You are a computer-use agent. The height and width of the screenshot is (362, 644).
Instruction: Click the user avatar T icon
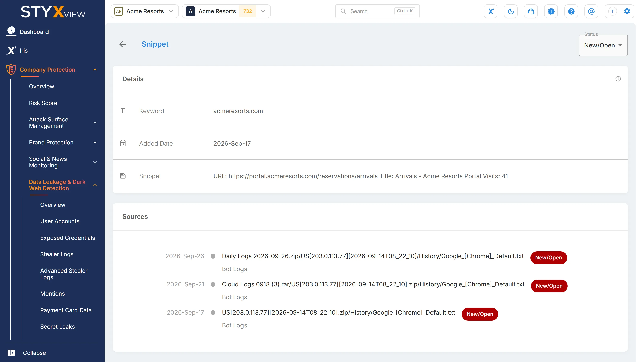click(612, 11)
